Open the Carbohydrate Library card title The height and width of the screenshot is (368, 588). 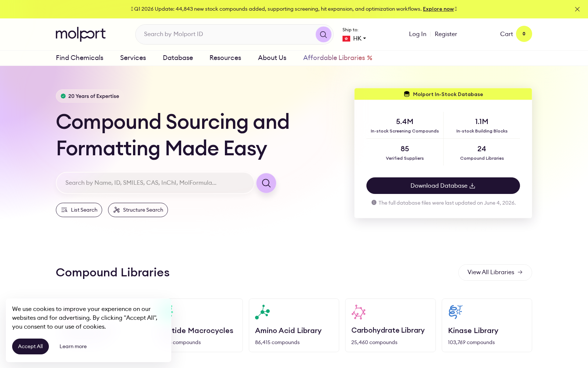(388, 330)
